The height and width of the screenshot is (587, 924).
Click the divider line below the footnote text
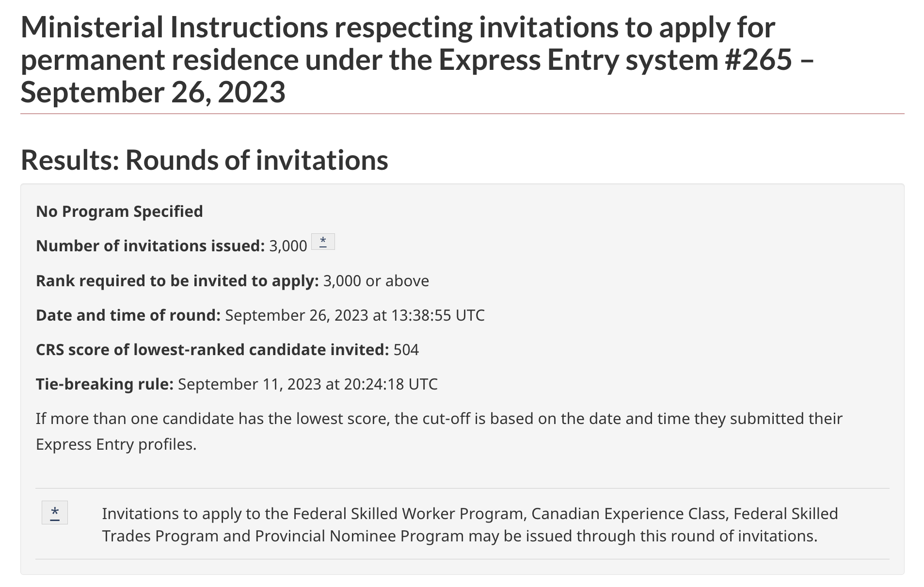[x=462, y=559]
